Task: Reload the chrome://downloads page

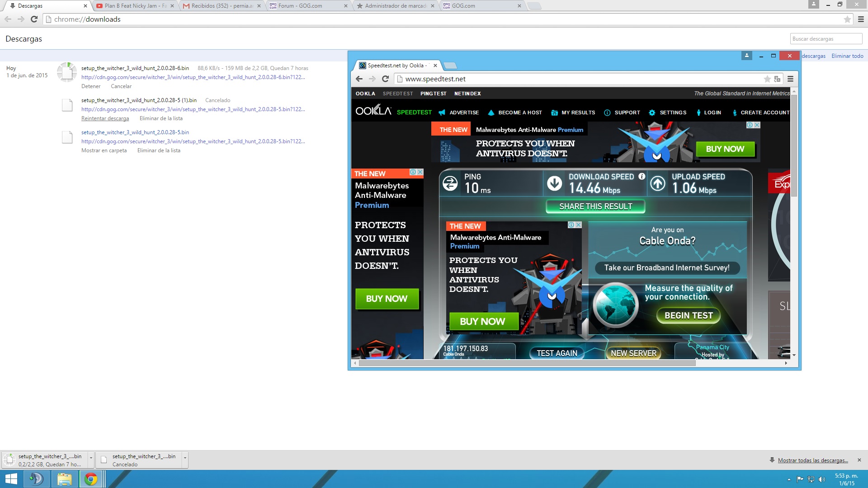Action: (x=34, y=19)
